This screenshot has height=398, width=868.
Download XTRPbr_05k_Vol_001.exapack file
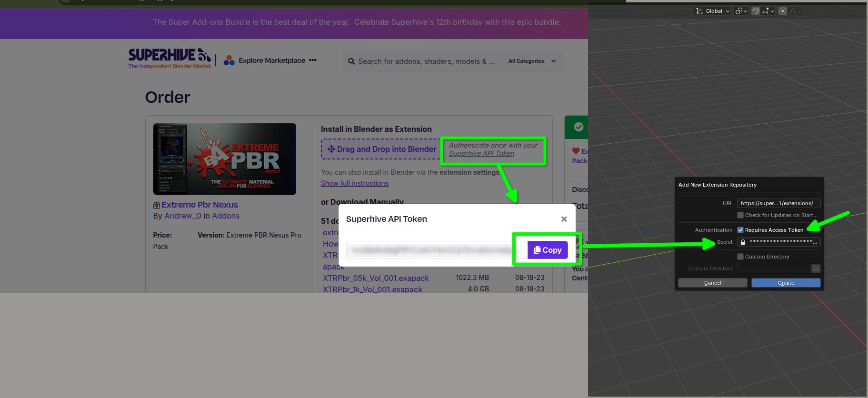coord(376,278)
